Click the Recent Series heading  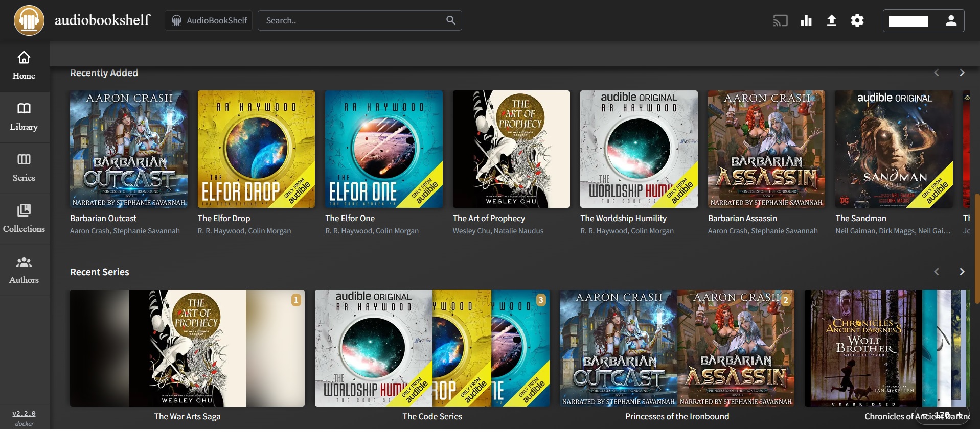100,272
